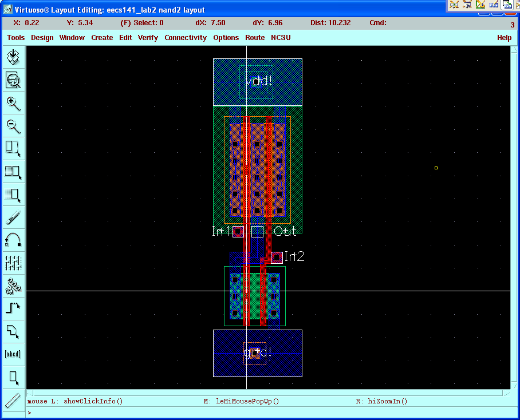520x420 pixels.
Task: Select the Zoom Out magnifier tool
Action: pyautogui.click(x=13, y=126)
